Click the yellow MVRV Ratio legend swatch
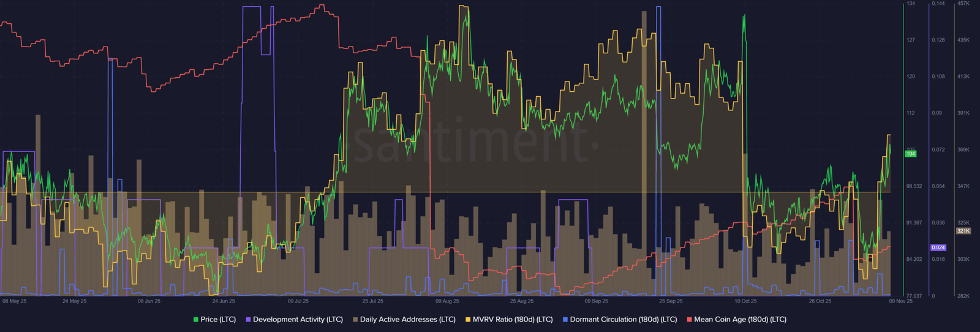The width and height of the screenshot is (980, 332). 468,320
